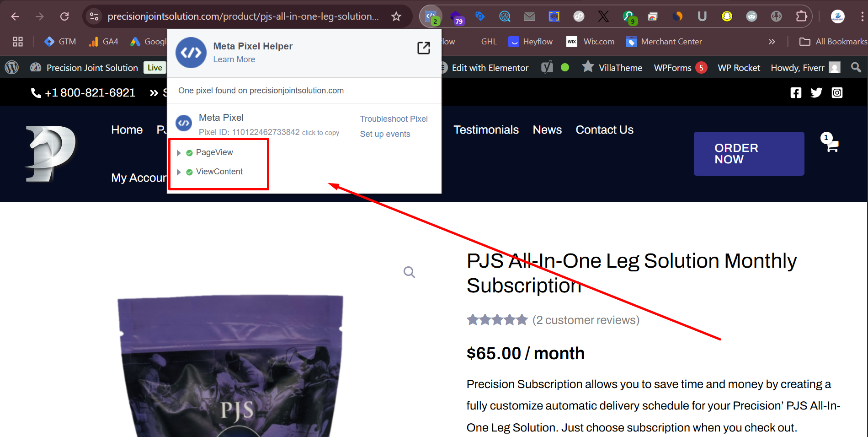Visit the Facebook social icon
This screenshot has width=868, height=437.
pos(796,93)
